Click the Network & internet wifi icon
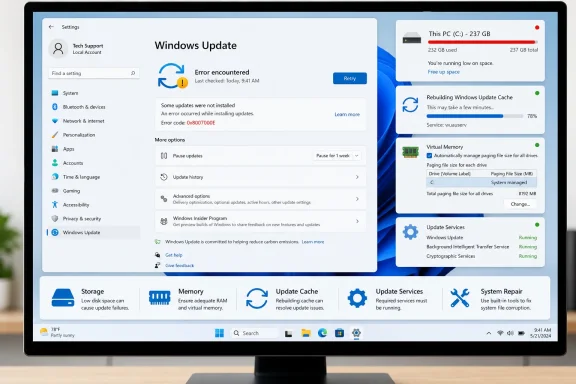 [x=55, y=121]
